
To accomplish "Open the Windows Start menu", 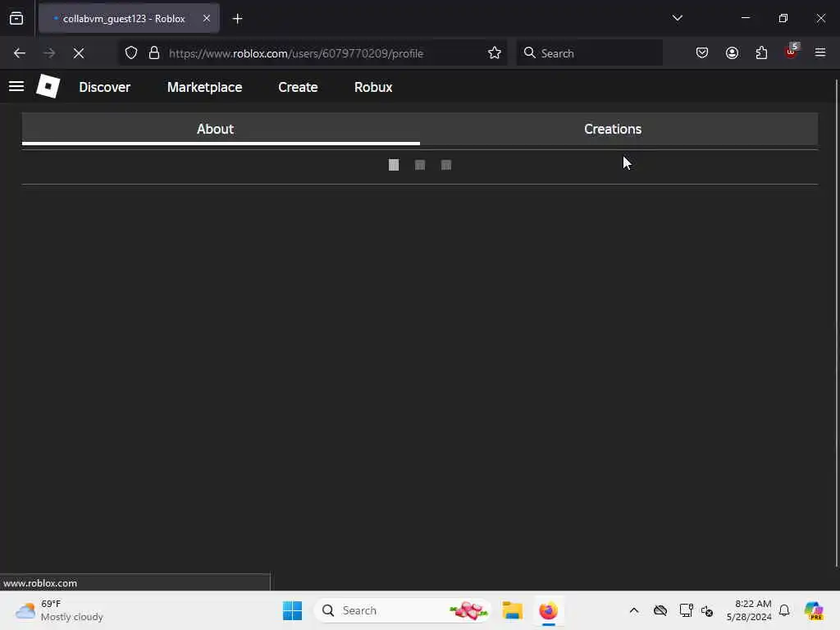I will coord(293,610).
